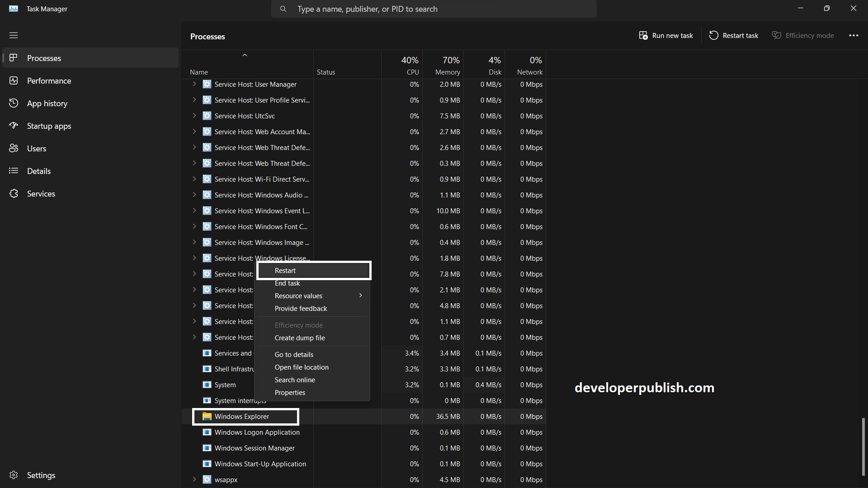The image size is (868, 488).
Task: Open the hamburger navigation menu icon
Action: 14,35
